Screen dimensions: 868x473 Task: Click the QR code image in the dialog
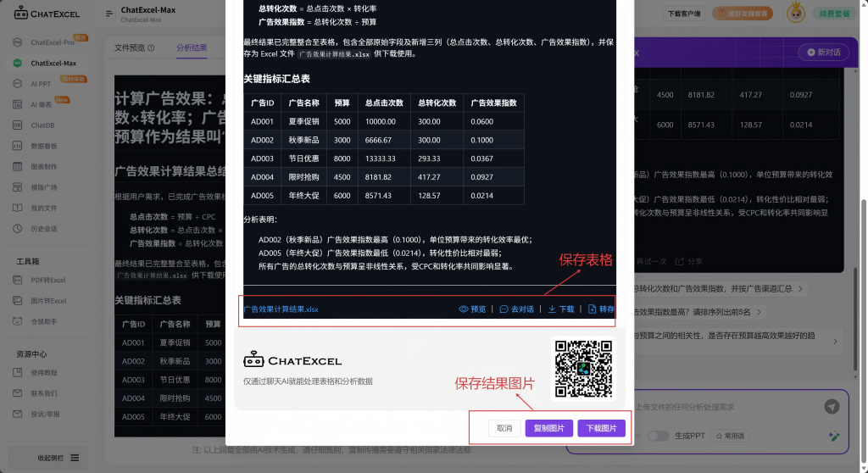[583, 369]
